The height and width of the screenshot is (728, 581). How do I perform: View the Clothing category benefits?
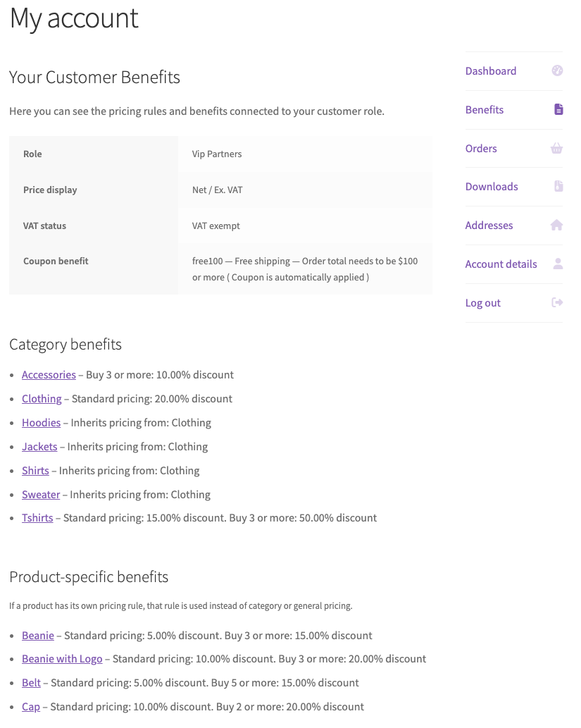click(42, 398)
